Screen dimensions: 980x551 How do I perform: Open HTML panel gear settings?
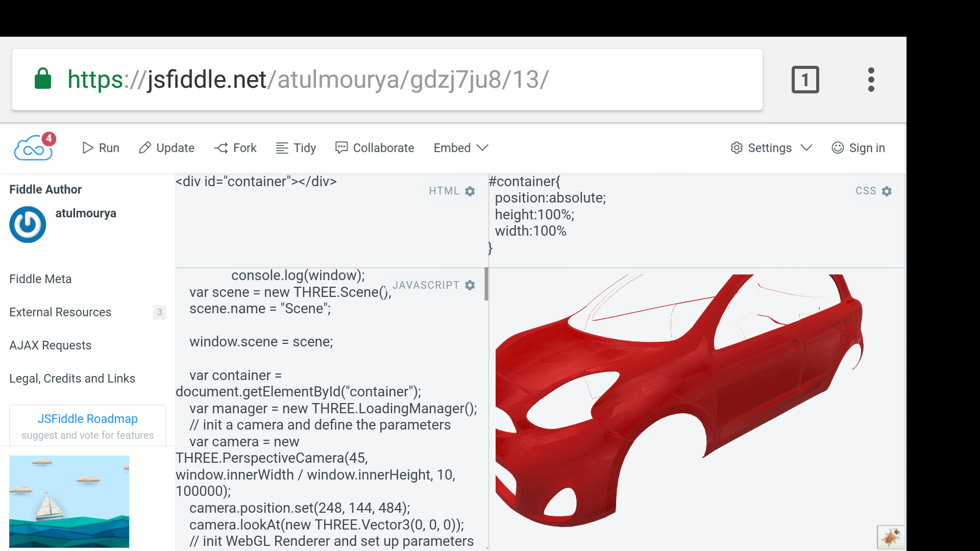coord(470,191)
